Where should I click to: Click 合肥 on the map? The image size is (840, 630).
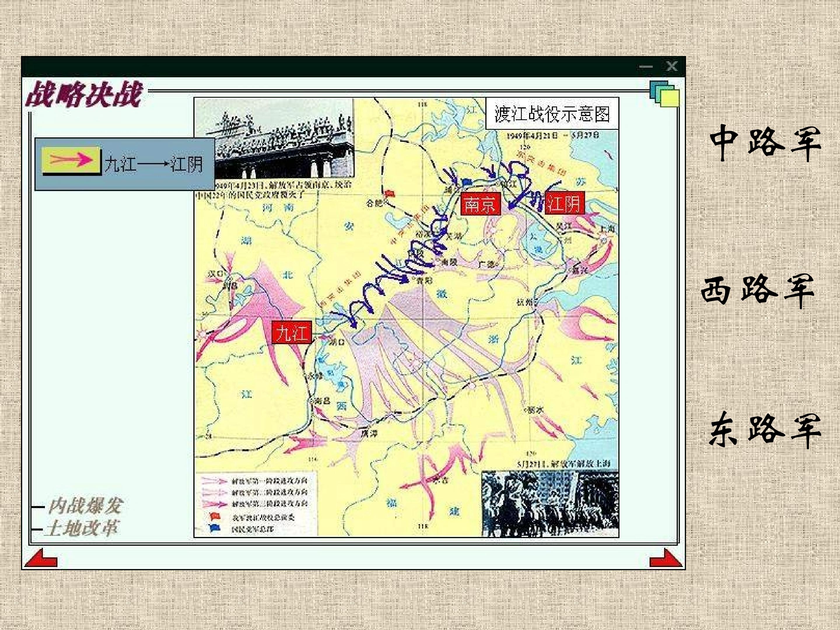[374, 203]
